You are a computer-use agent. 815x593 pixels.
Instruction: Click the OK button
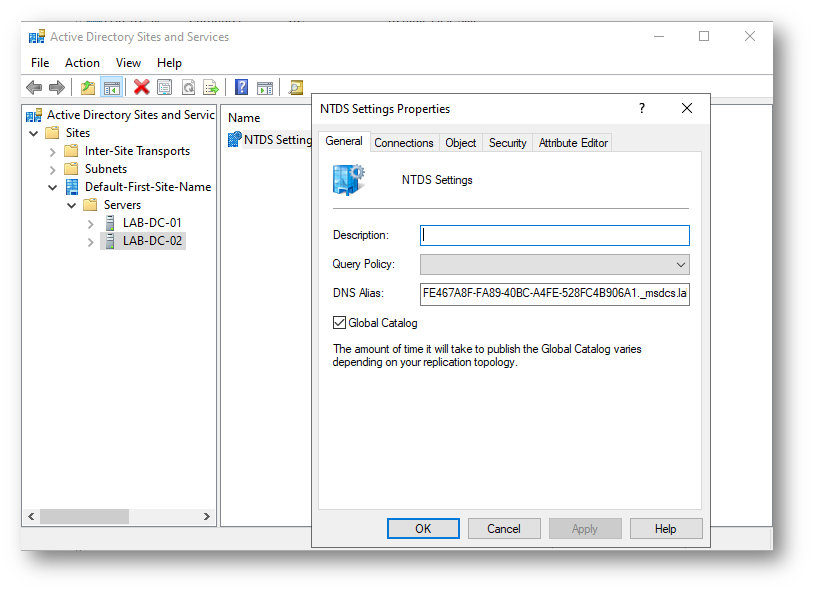[x=423, y=529]
